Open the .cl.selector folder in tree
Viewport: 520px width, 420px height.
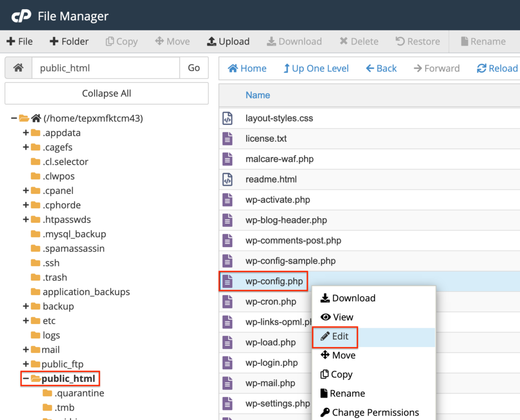(x=59, y=162)
